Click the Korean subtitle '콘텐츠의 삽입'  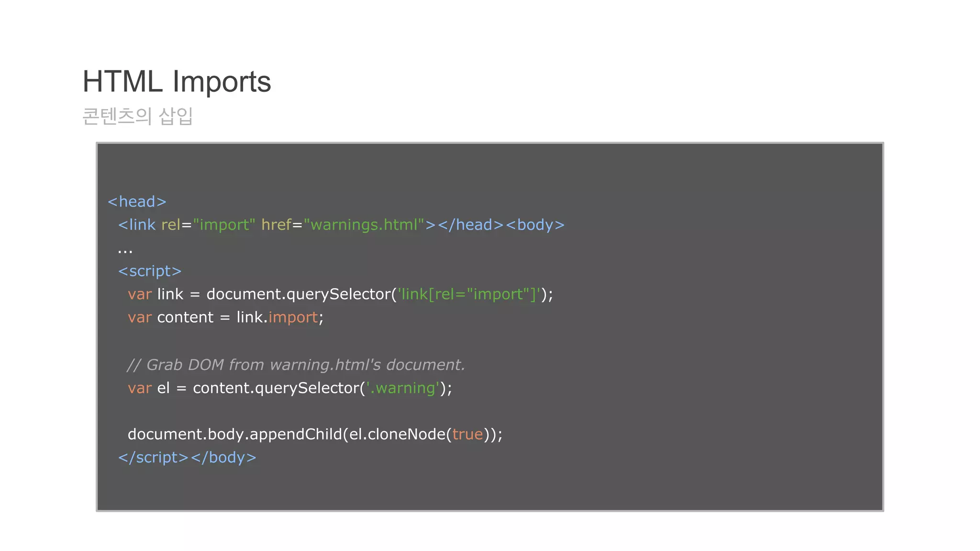point(137,116)
